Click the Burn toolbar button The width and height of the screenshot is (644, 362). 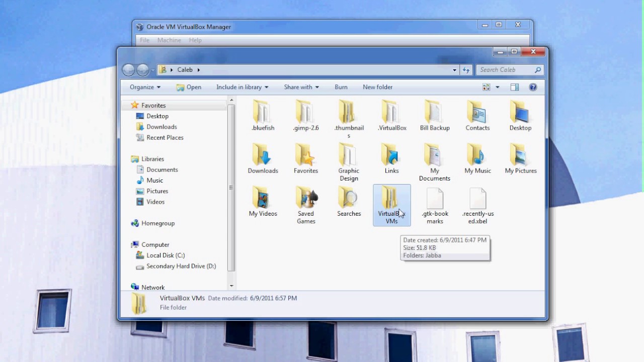[x=341, y=87]
